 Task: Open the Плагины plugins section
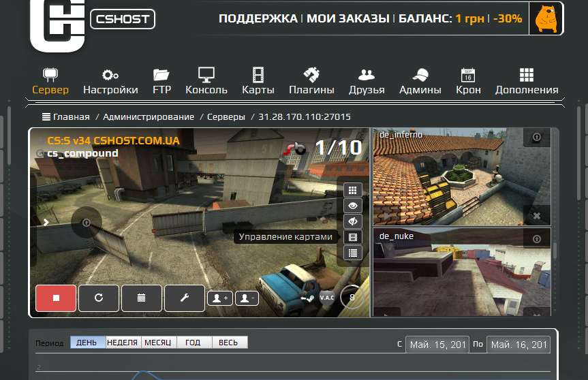(x=311, y=81)
